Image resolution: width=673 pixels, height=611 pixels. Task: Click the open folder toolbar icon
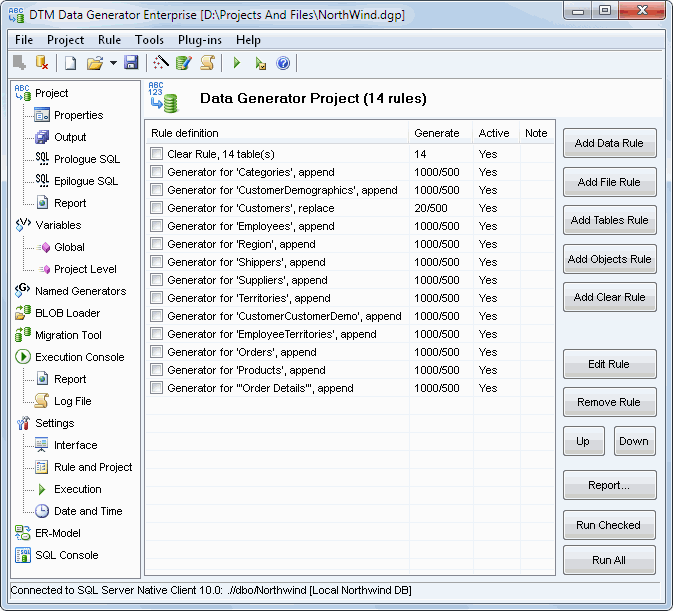[x=95, y=64]
